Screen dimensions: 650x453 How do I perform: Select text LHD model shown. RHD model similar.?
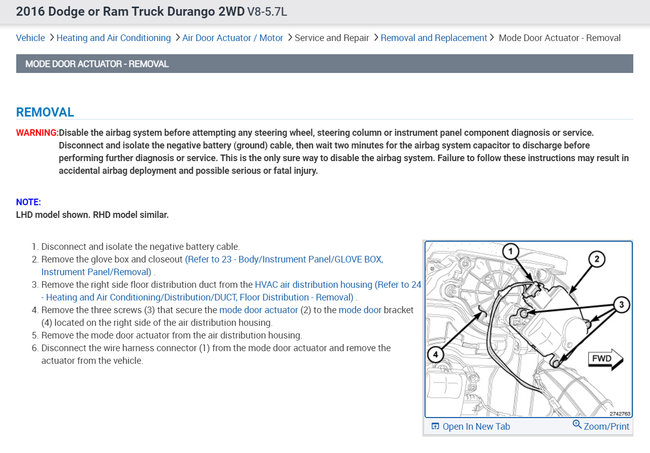pyautogui.click(x=92, y=215)
